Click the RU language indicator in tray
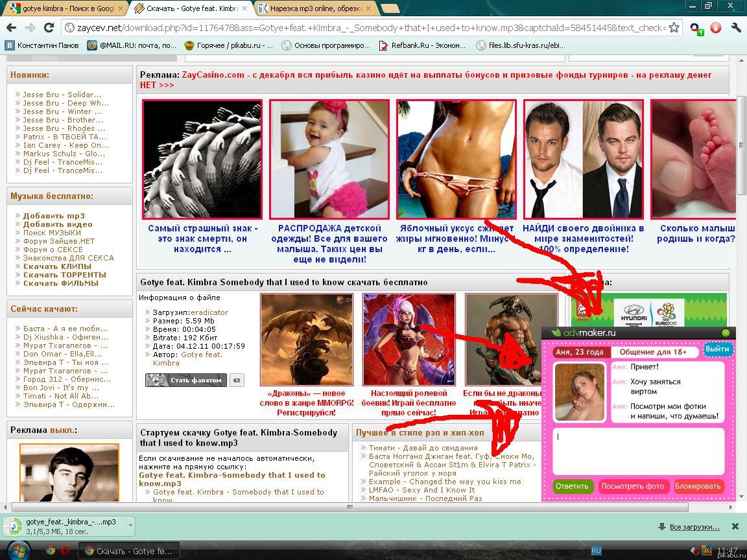Viewport: 747px width, 560px height. [x=596, y=550]
